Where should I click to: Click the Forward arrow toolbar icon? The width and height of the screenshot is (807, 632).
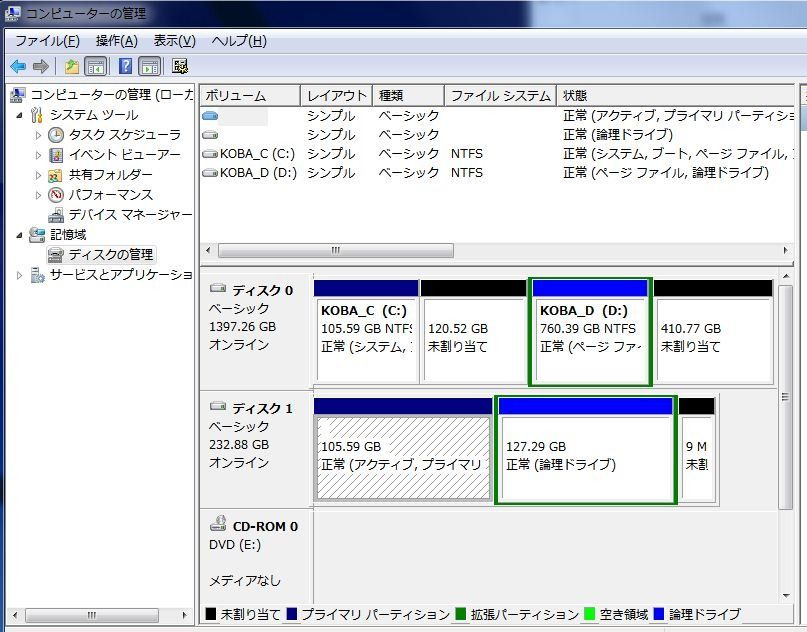click(x=41, y=66)
